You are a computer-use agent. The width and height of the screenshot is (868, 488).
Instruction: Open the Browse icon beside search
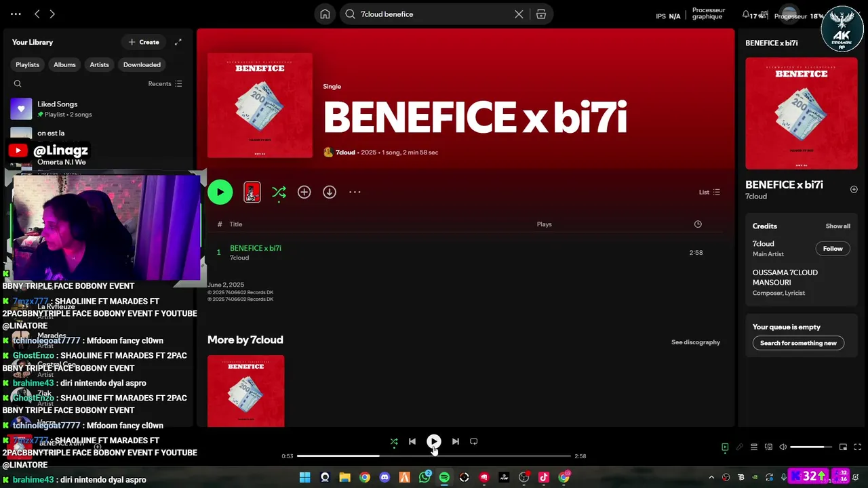(541, 14)
